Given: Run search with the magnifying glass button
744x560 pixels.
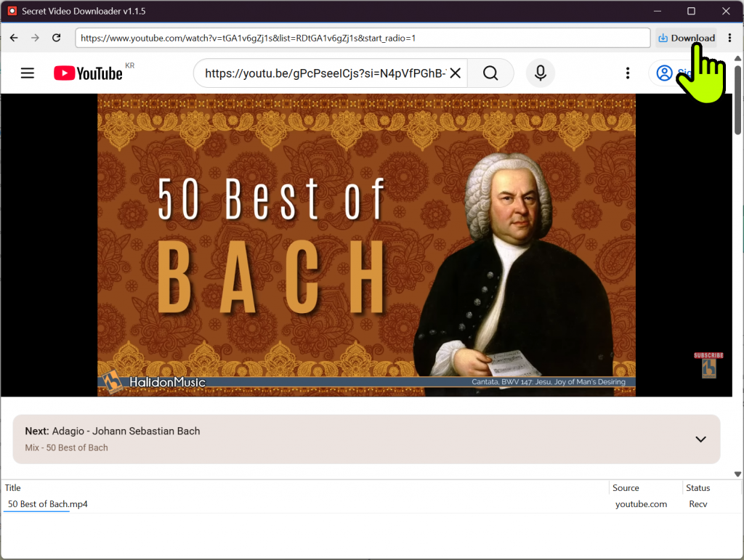Looking at the screenshot, I should (x=490, y=73).
